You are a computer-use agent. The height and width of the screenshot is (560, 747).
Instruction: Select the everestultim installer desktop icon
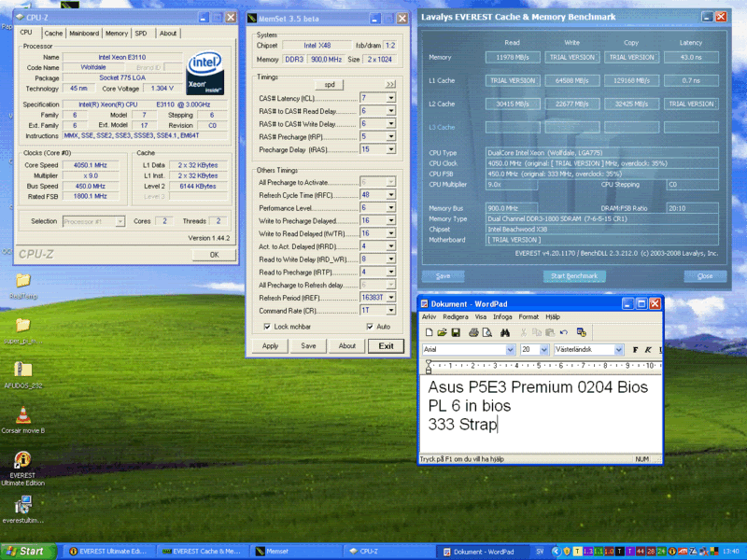(x=22, y=510)
